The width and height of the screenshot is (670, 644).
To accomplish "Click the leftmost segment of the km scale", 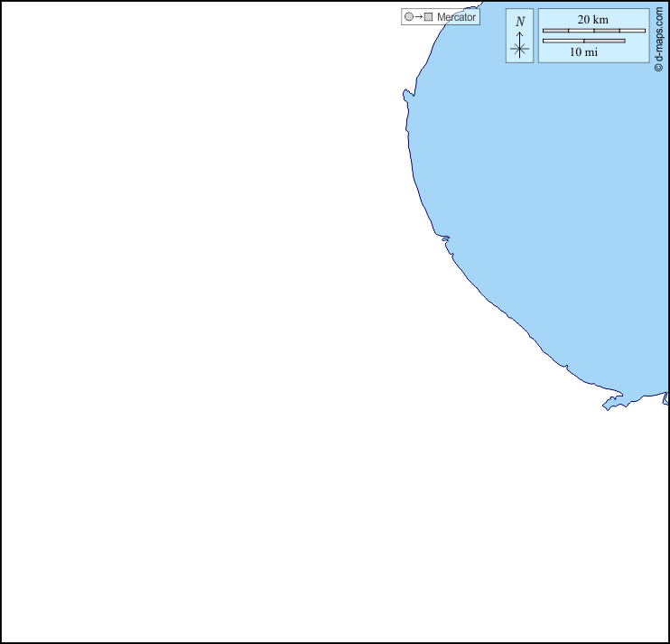I will coord(555,31).
